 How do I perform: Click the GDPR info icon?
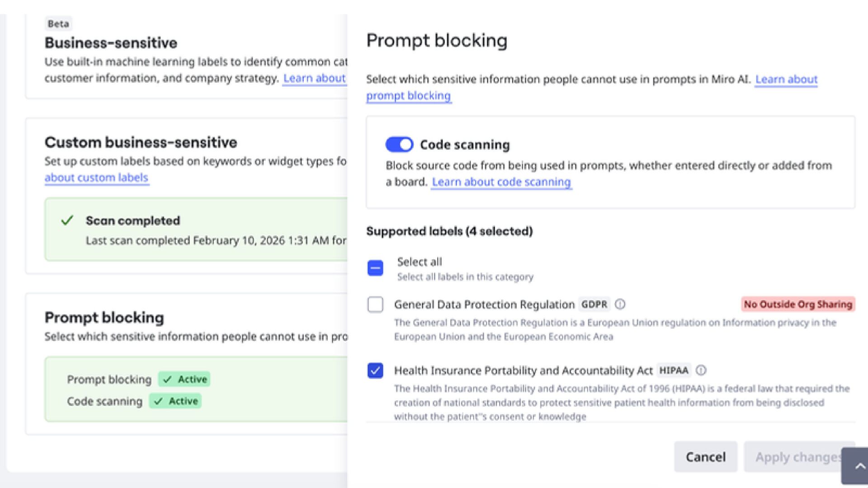pos(620,305)
